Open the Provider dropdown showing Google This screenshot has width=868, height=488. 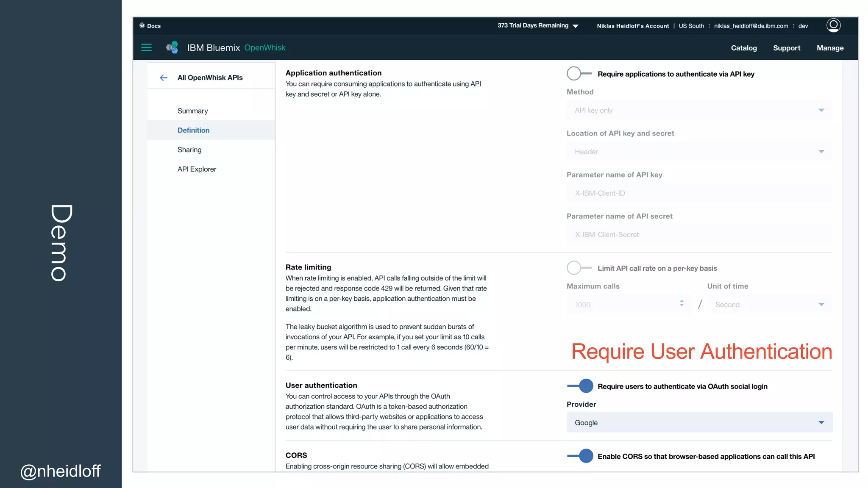pos(699,422)
